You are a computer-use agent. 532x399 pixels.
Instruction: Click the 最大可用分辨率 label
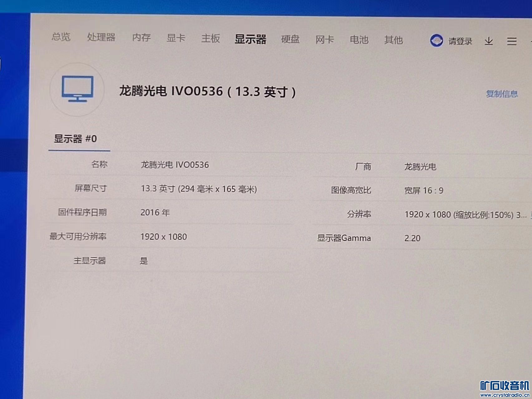point(78,236)
